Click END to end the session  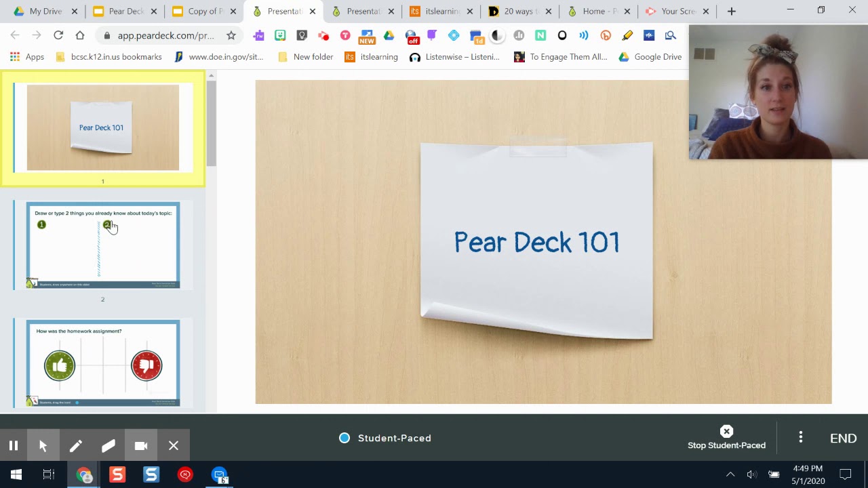pyautogui.click(x=843, y=439)
